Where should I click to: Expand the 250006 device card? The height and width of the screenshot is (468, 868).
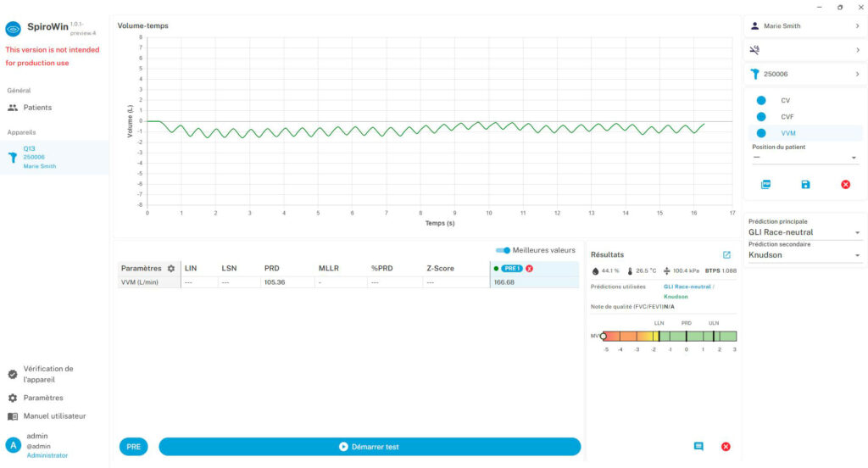(805, 74)
